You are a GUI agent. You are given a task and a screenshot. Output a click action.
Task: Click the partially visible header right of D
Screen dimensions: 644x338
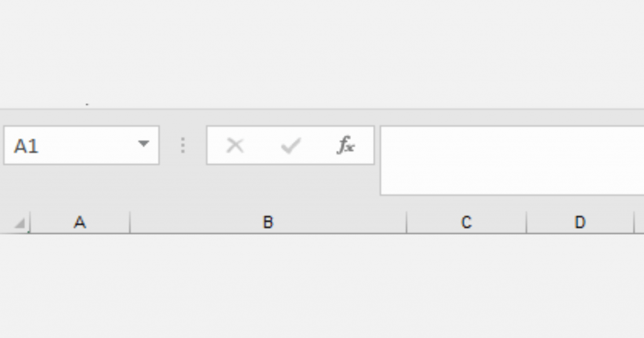(x=640, y=222)
